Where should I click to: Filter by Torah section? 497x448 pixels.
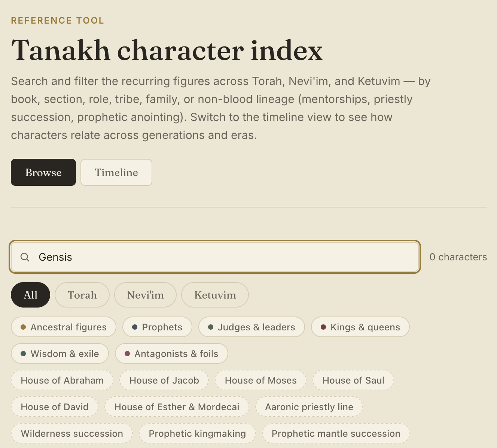pyautogui.click(x=82, y=295)
